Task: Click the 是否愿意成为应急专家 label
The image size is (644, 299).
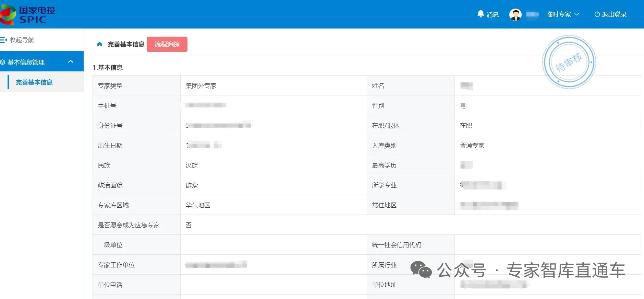Action: click(129, 225)
